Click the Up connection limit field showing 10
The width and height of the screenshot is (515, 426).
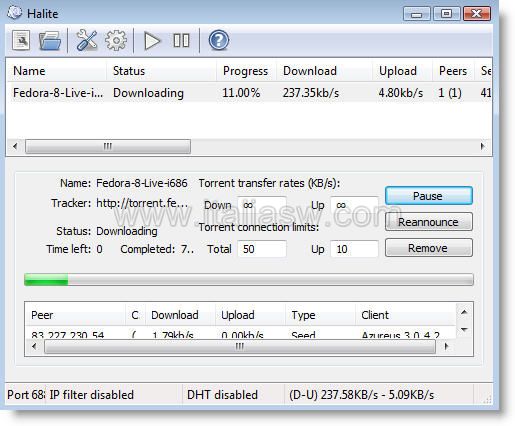pyautogui.click(x=354, y=249)
